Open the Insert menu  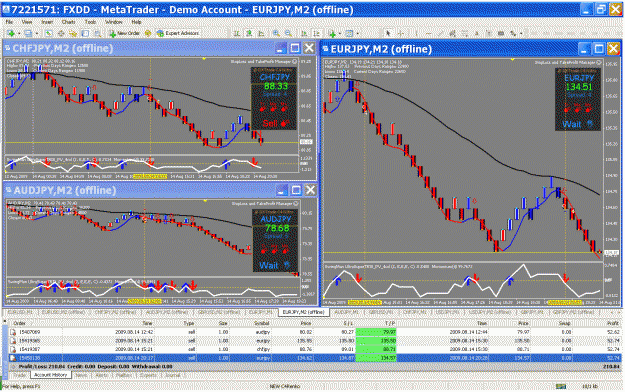coord(47,22)
